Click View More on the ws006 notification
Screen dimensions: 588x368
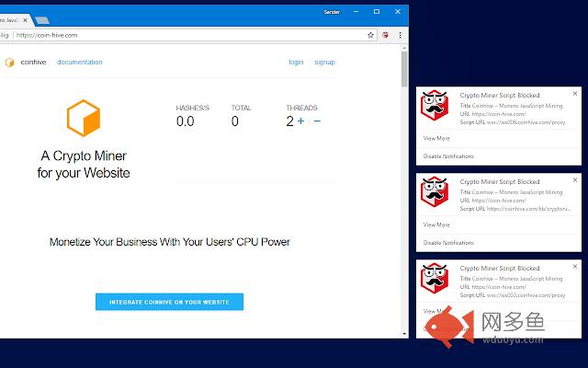[436, 138]
